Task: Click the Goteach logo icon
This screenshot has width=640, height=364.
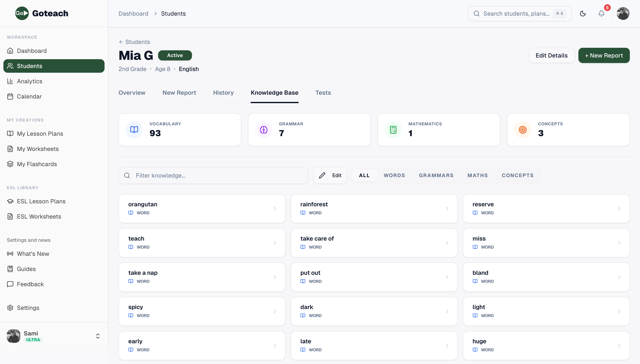Action: pyautogui.click(x=22, y=13)
